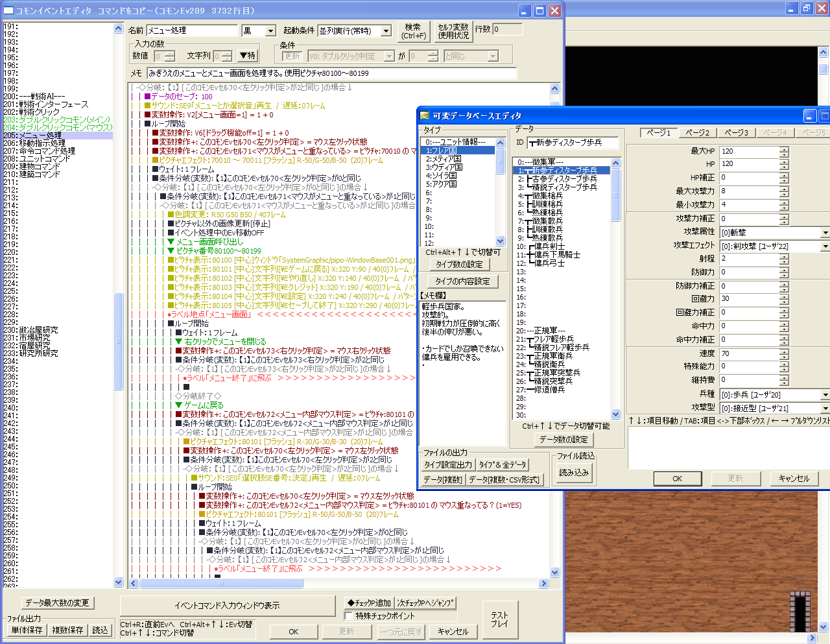Click down spinner arrow for 速度 field

pos(784,357)
